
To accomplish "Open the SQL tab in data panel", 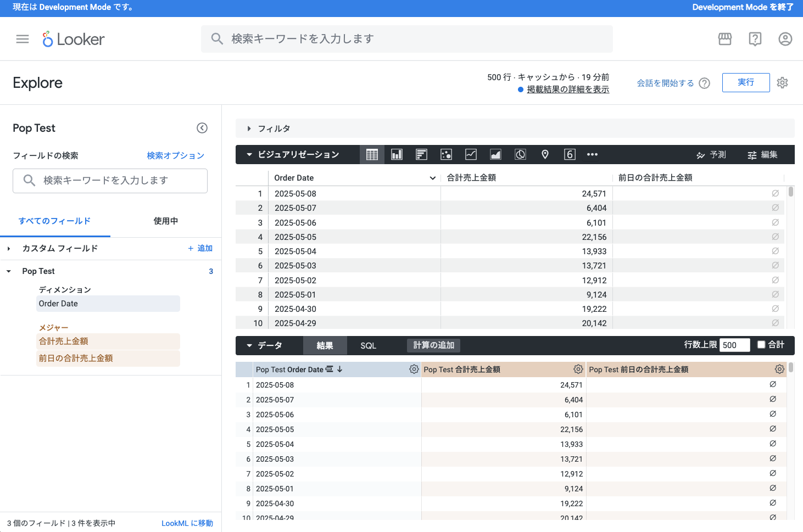I will (368, 345).
